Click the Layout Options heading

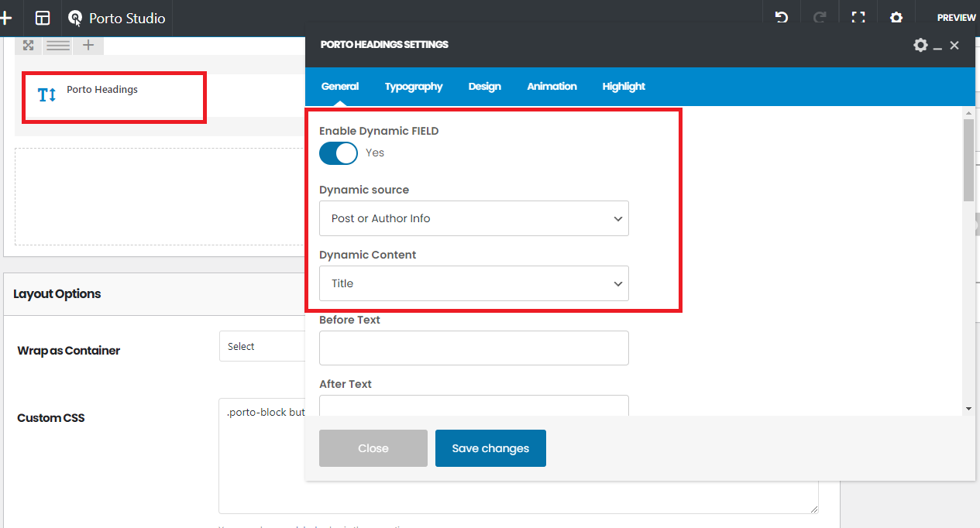point(57,293)
